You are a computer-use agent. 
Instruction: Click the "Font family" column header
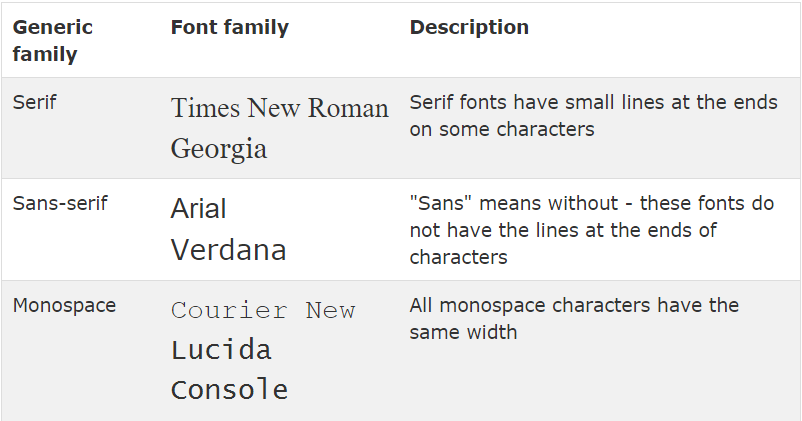230,28
